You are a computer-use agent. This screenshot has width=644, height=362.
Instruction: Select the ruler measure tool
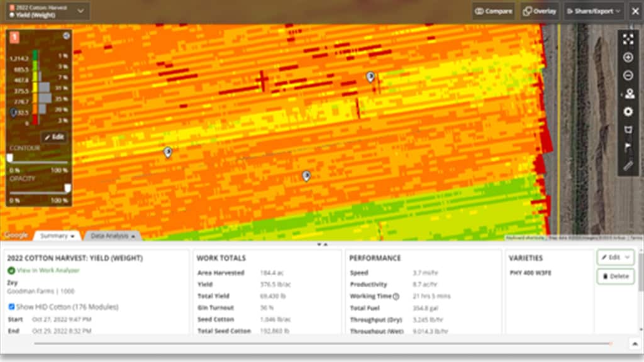click(628, 166)
